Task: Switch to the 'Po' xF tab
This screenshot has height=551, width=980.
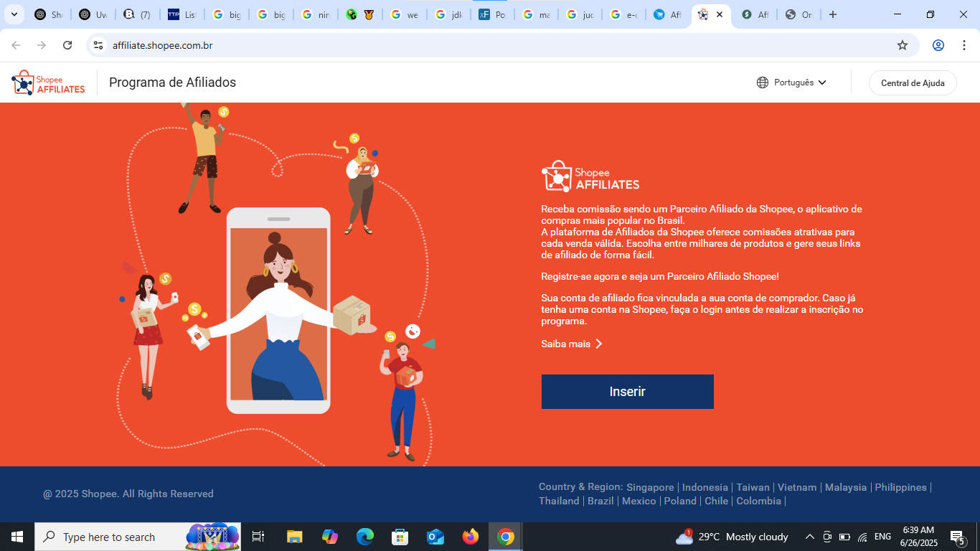Action: (x=493, y=14)
